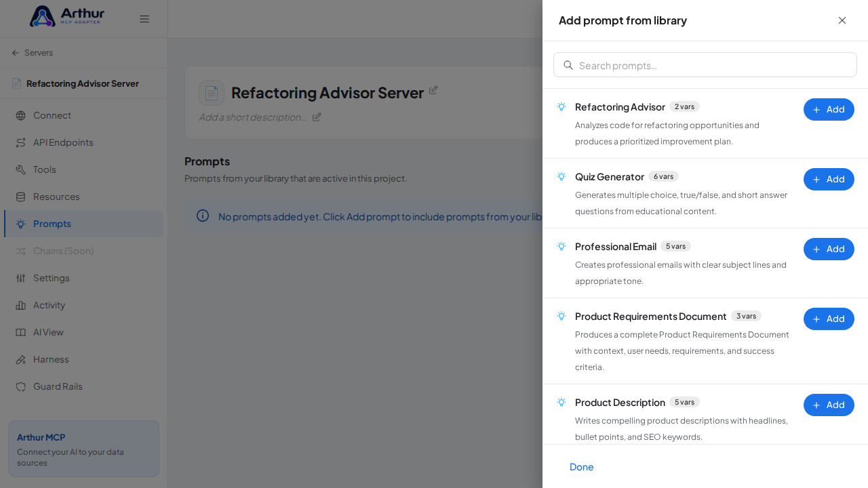Click the globe icon for Connect
The width and height of the screenshot is (868, 488).
point(21,115)
